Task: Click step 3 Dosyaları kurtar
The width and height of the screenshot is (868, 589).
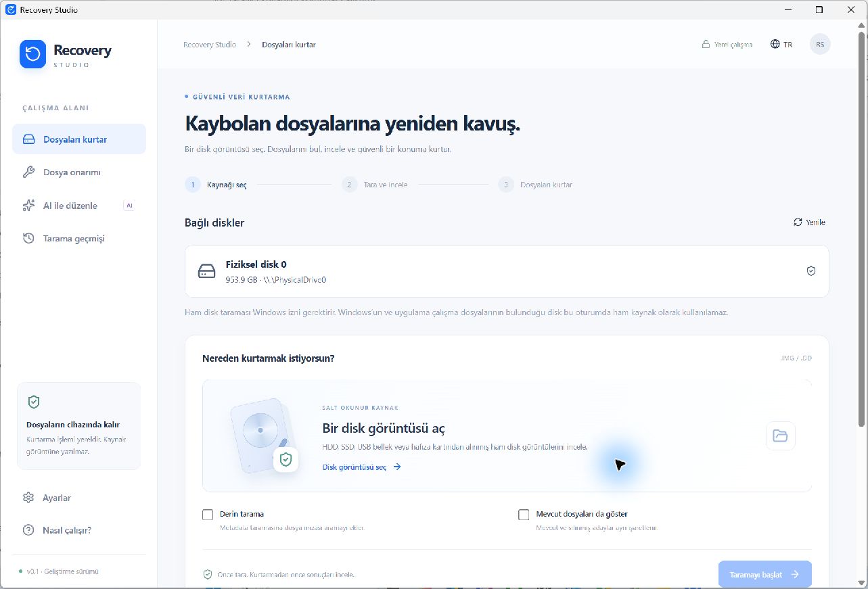Action: click(x=535, y=185)
